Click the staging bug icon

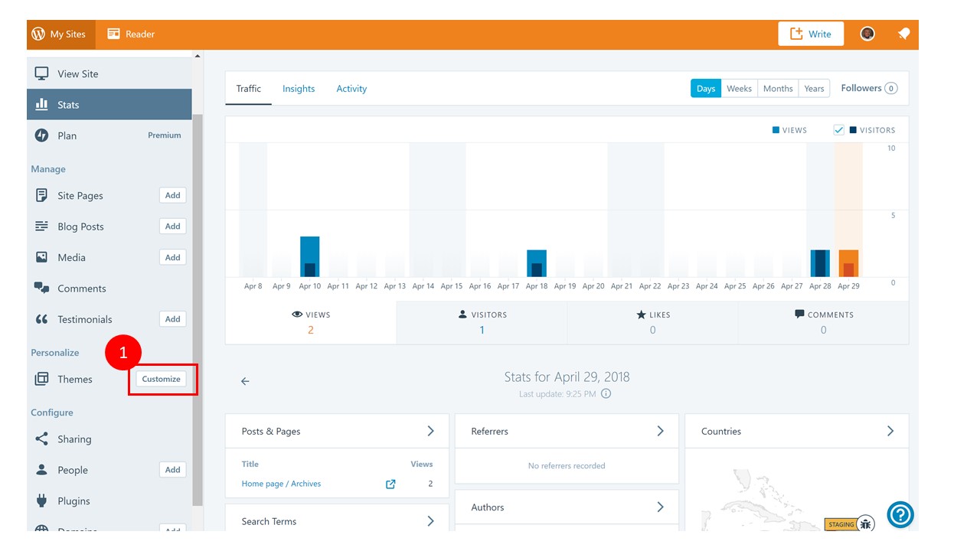[866, 524]
